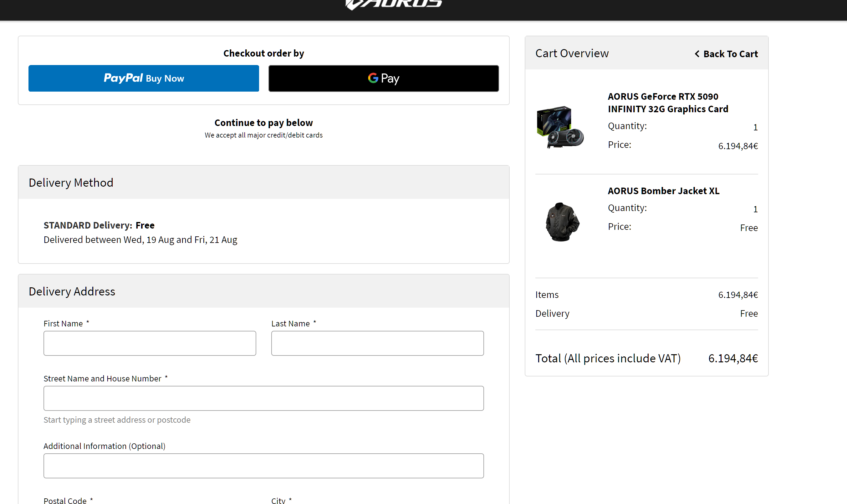The image size is (847, 504).
Task: Open the AORUS Bomber Jacket thumbnail
Action: [x=562, y=222]
